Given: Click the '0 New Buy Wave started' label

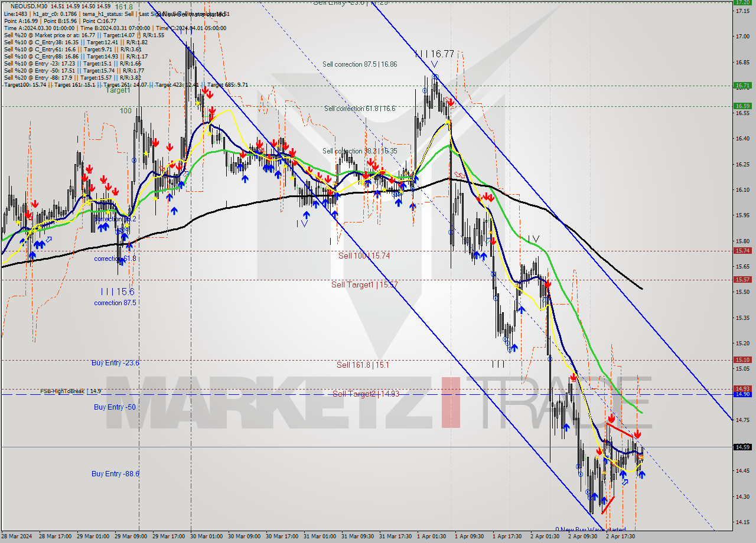Looking at the screenshot, I should tap(590, 529).
